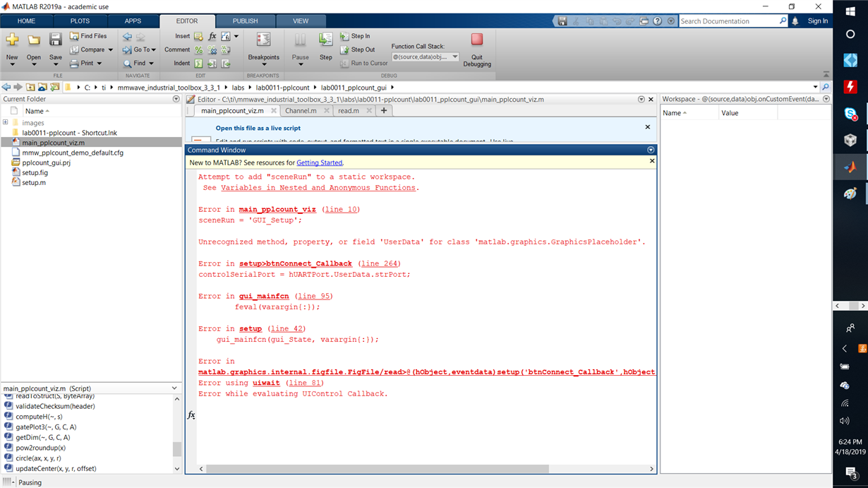Switch to the PLOTS ribbon tab
The image size is (868, 488).
coord(80,21)
